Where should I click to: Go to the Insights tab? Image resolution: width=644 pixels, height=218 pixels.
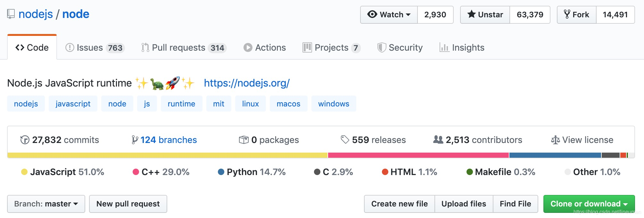pos(462,48)
